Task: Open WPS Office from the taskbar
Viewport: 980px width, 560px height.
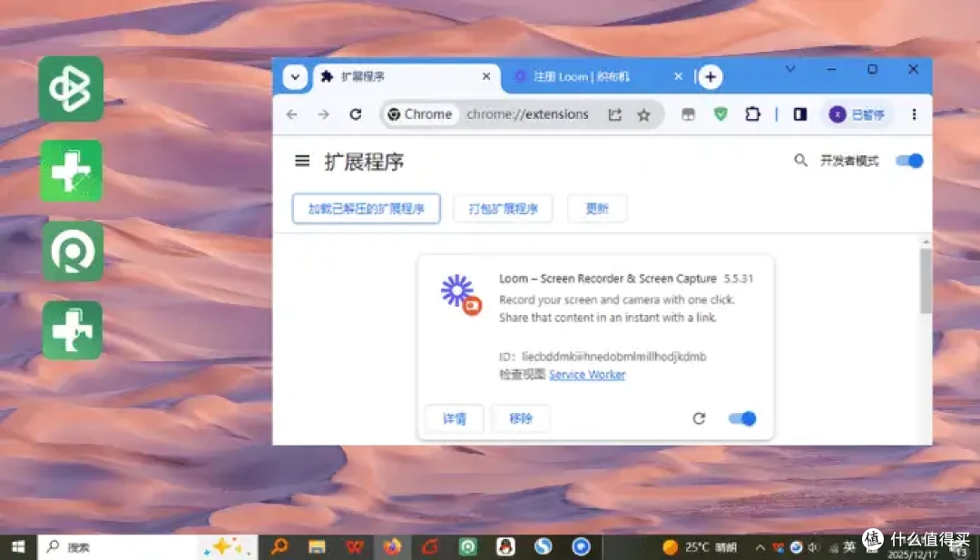Action: pyautogui.click(x=355, y=547)
